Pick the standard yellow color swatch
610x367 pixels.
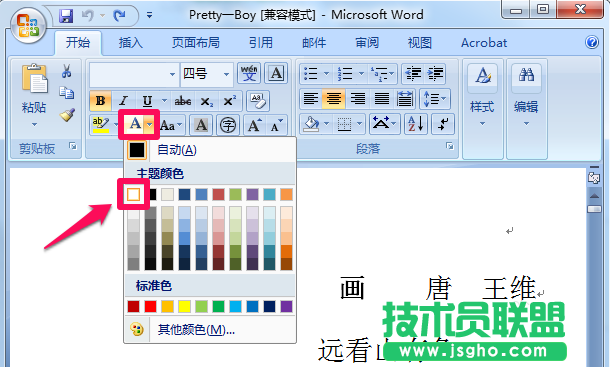pyautogui.click(x=184, y=307)
